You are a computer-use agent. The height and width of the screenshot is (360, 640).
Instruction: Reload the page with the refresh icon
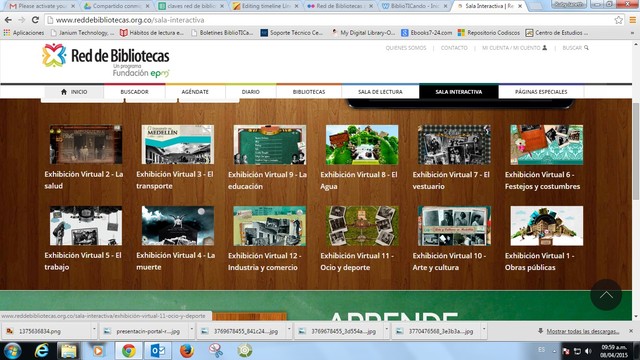coord(35,20)
